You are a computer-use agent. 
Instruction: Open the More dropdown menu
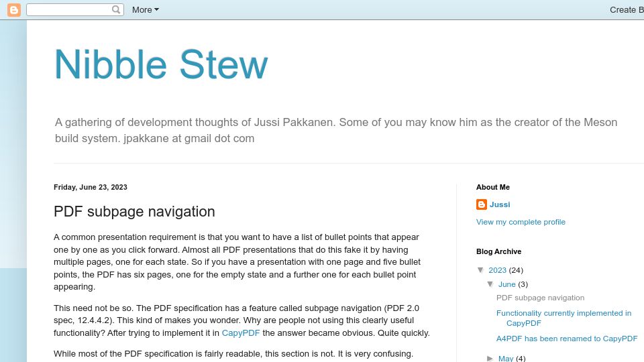[146, 10]
